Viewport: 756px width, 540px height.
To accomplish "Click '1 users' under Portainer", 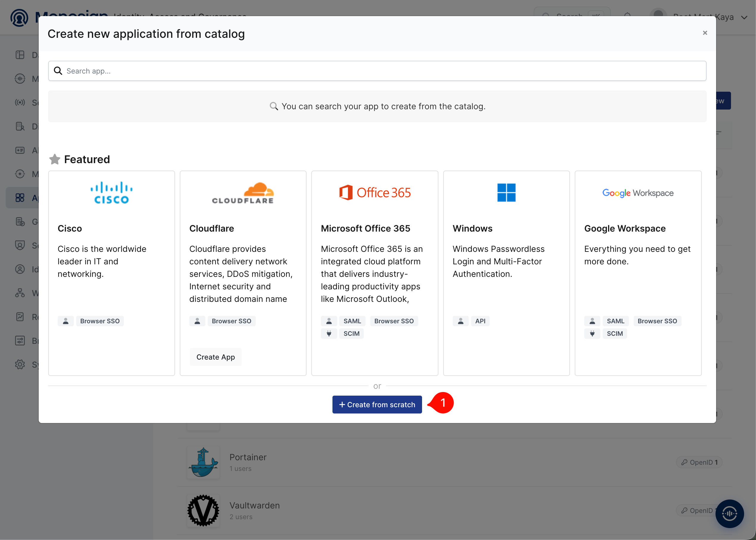I will (x=241, y=469).
